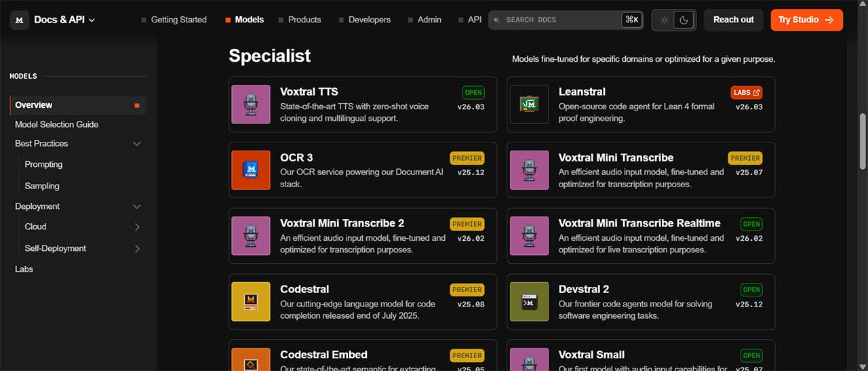Click the Leanstral model icon
The height and width of the screenshot is (371, 868).
[x=529, y=104]
